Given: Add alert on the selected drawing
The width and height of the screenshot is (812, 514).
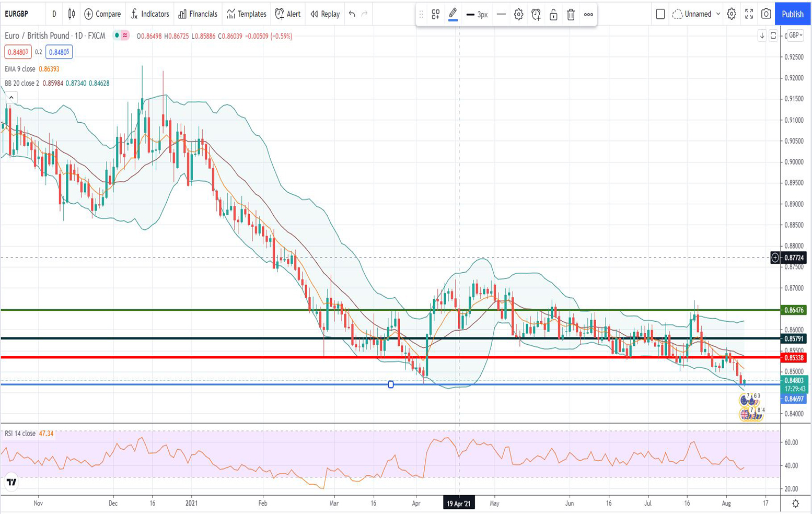Looking at the screenshot, I should 536,15.
